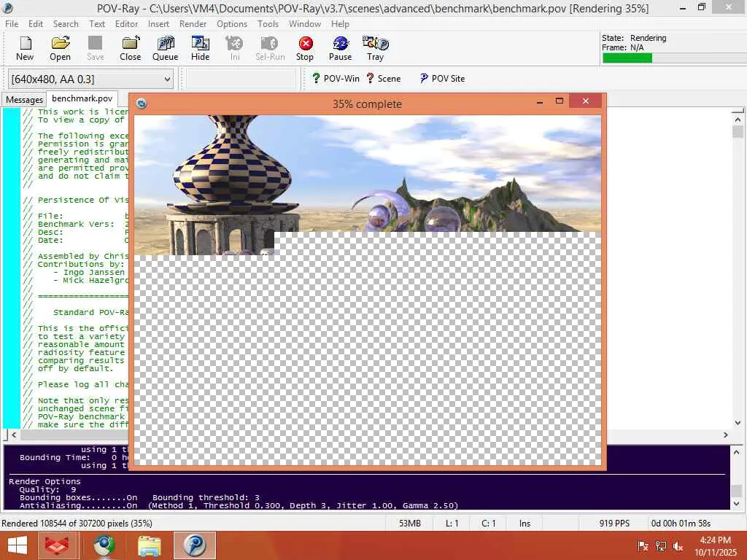Click 'Render Options' text in message pane
Image resolution: width=747 pixels, height=560 pixels.
click(44, 481)
